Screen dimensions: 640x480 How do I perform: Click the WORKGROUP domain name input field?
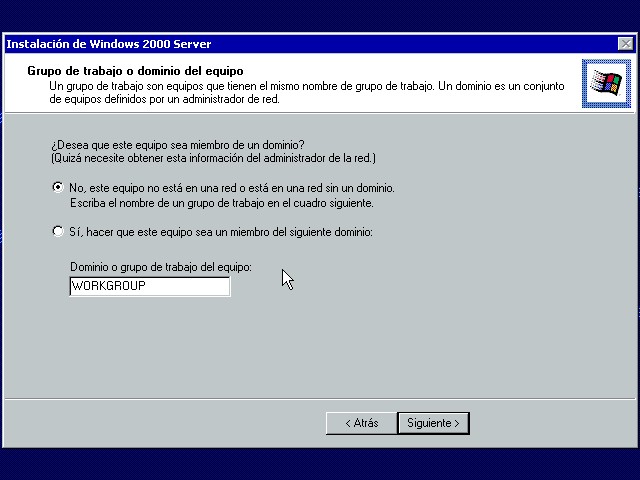[x=150, y=286]
